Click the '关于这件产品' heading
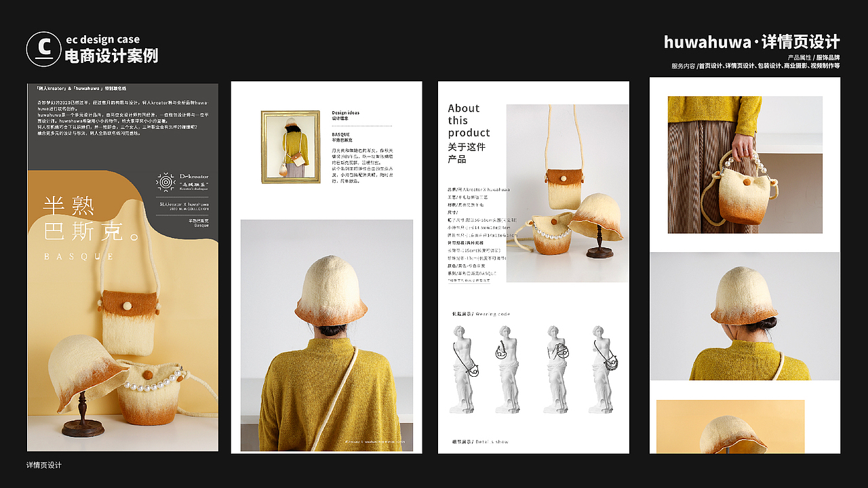868x488 pixels. (x=467, y=153)
